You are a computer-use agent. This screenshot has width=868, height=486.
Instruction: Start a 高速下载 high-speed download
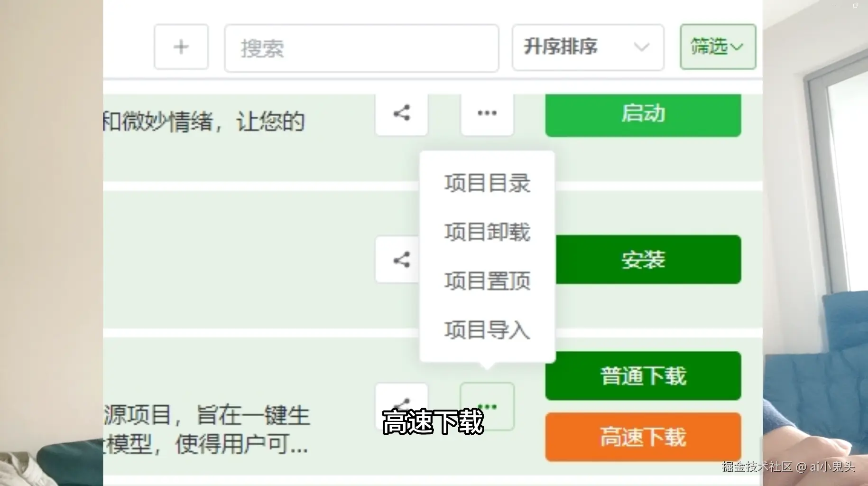(643, 437)
